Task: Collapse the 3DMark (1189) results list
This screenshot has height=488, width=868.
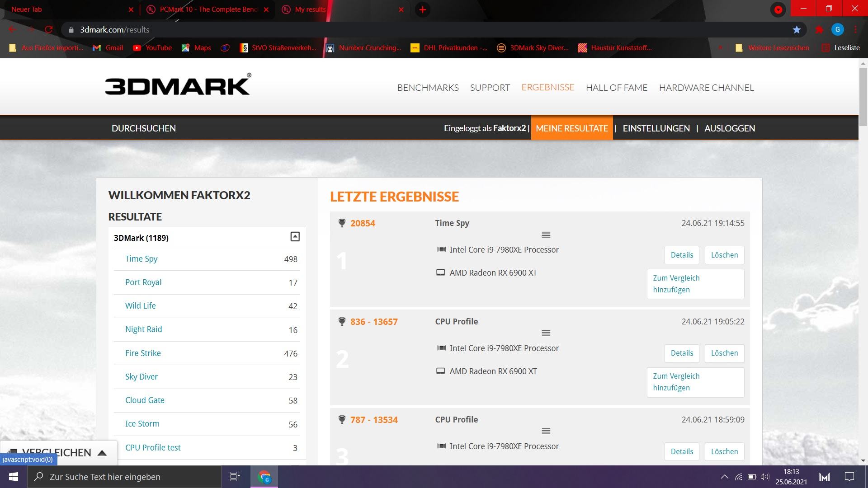Action: coord(295,237)
